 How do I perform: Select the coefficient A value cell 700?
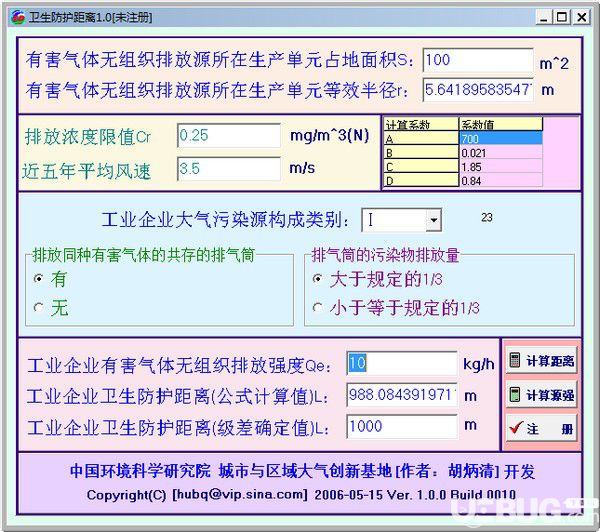[x=501, y=138]
